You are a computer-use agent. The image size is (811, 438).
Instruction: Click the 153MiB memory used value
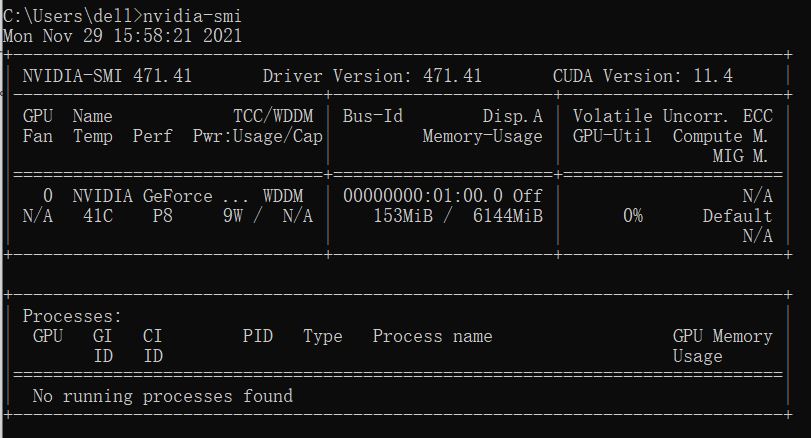pos(403,216)
